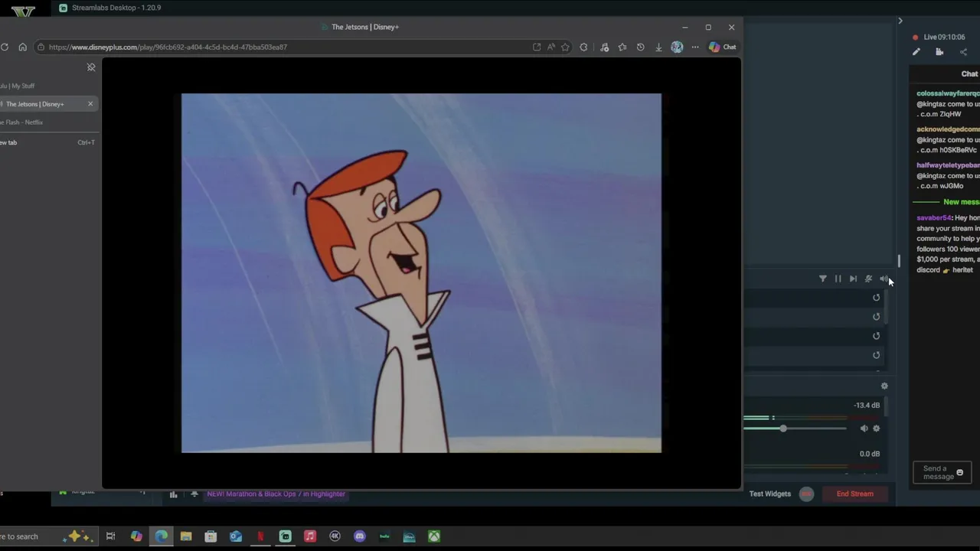Replay the first event in list
The height and width of the screenshot is (551, 980).
point(877,298)
